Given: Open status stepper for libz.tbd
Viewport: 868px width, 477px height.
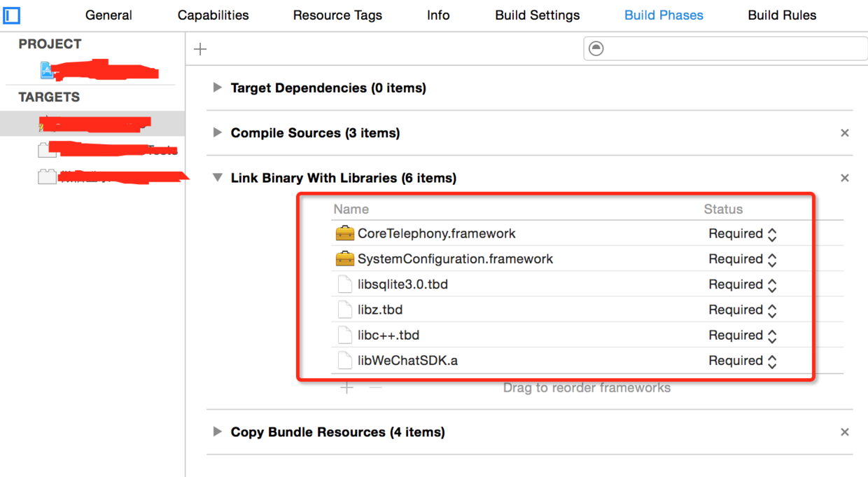Looking at the screenshot, I should [772, 310].
